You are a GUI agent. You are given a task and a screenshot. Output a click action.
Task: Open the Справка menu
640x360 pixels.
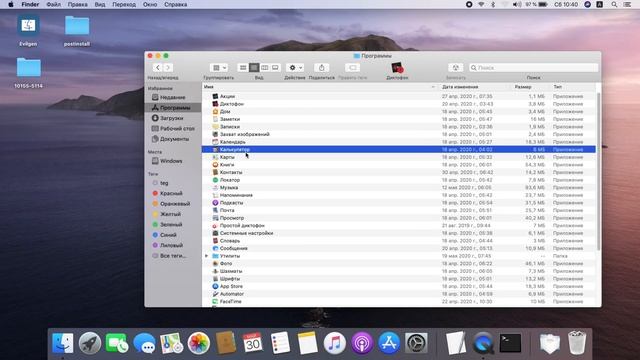point(176,4)
